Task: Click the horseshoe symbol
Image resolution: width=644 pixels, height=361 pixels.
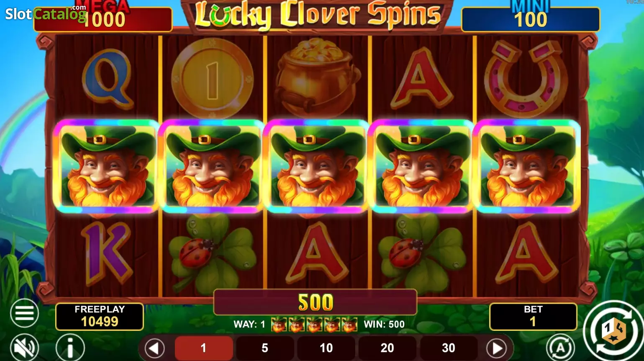Action: coord(526,79)
